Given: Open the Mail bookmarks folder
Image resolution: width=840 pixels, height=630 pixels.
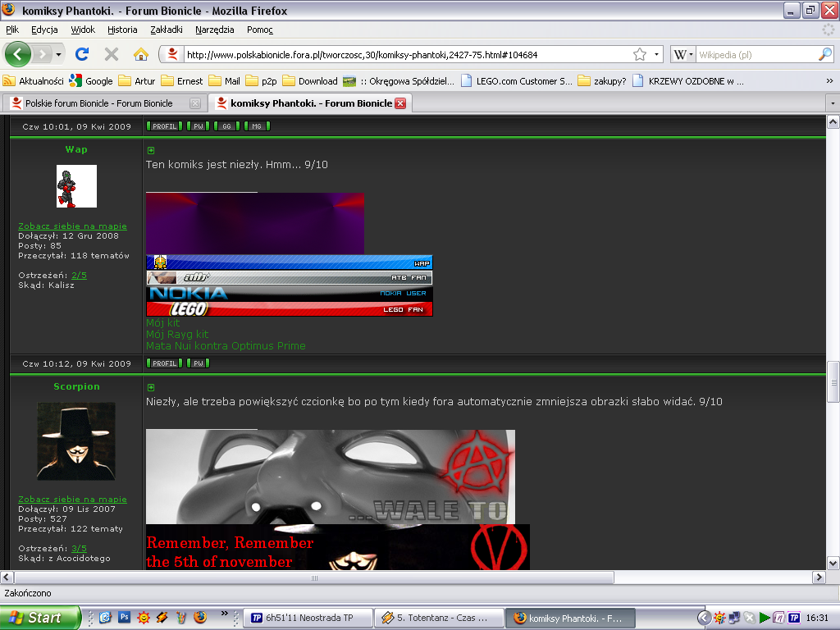Looking at the screenshot, I should (225, 81).
